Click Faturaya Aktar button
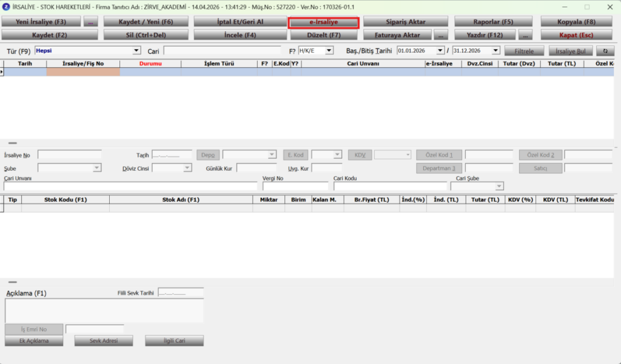 [397, 35]
